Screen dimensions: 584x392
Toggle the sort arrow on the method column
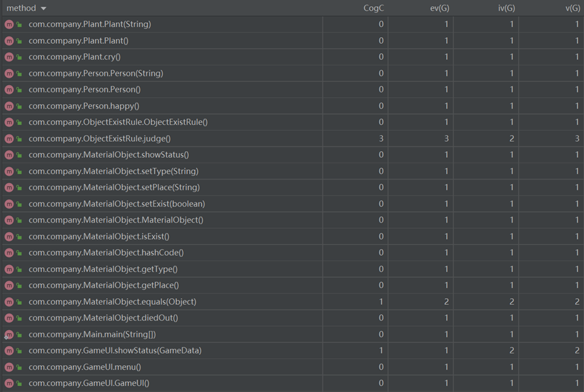[x=44, y=8]
